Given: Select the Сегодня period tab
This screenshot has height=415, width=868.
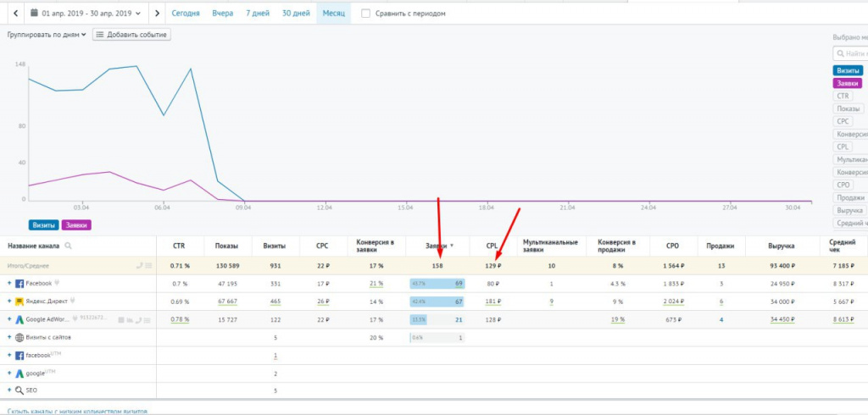Looking at the screenshot, I should pos(186,14).
